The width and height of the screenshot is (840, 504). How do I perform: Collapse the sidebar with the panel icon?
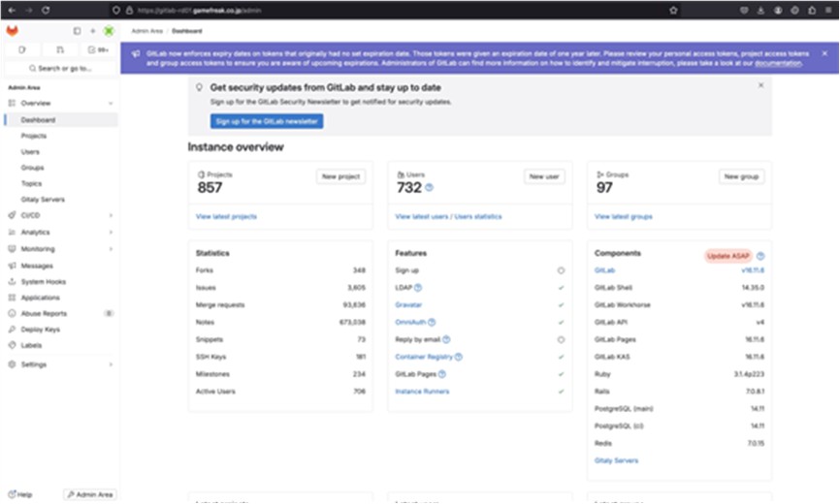78,31
